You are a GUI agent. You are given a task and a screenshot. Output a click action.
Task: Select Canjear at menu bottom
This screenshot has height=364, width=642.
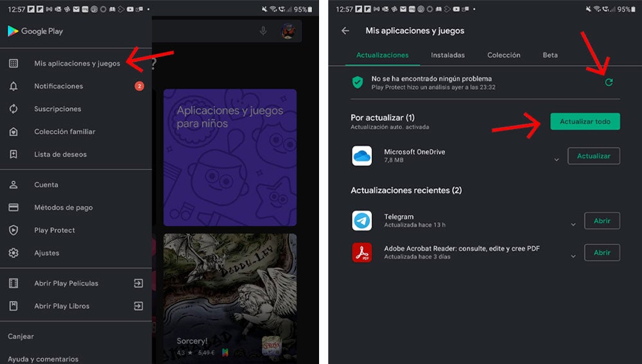pyautogui.click(x=21, y=336)
